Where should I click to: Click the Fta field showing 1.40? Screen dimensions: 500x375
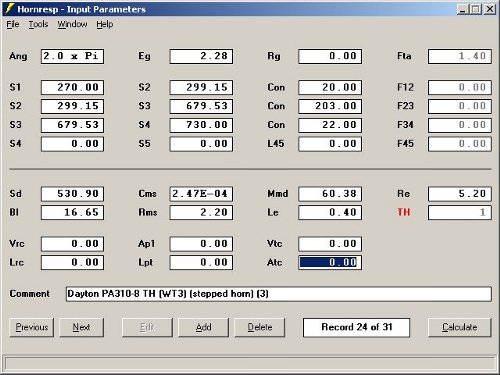[460, 56]
